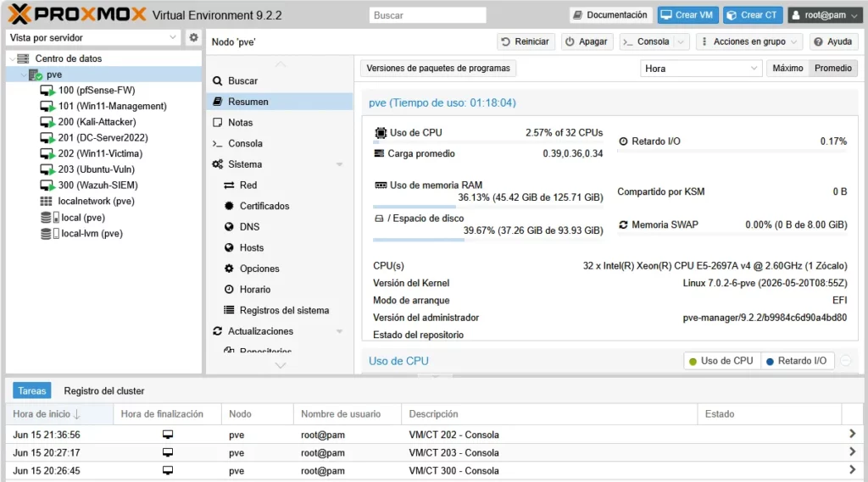This screenshot has height=482, width=868.
Task: Collapse the pve node tree
Action: point(24,75)
